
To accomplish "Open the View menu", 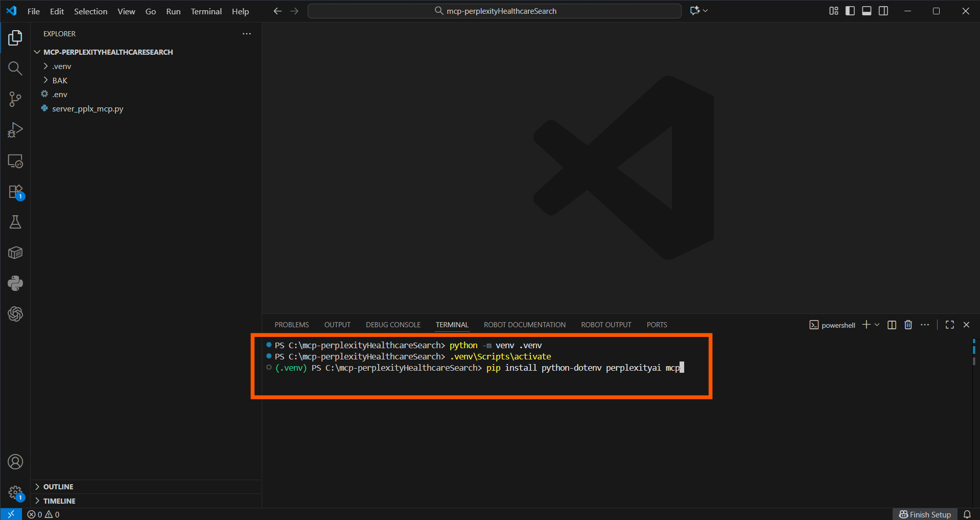I will 126,11.
